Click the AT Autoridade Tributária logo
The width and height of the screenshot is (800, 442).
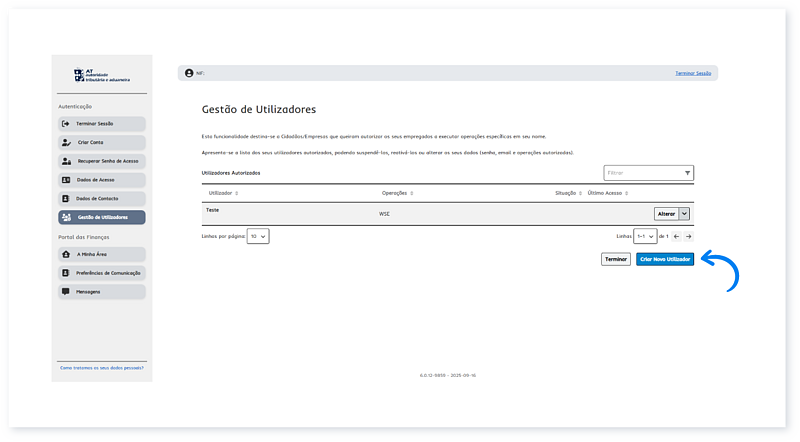[x=100, y=75]
